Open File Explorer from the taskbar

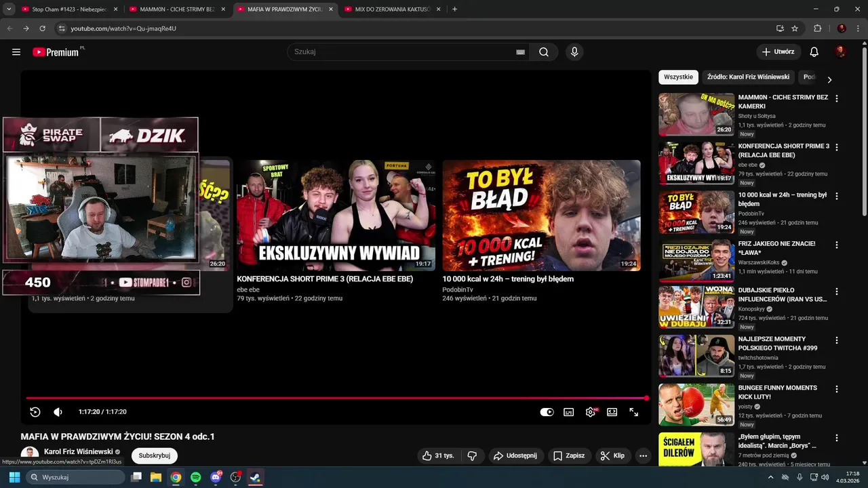155,477
